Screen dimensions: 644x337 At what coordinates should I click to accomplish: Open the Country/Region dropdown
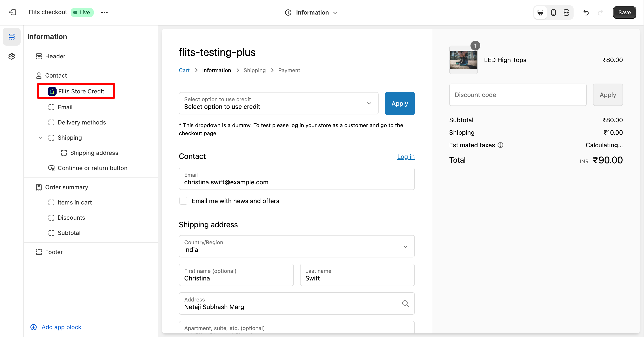click(x=297, y=246)
